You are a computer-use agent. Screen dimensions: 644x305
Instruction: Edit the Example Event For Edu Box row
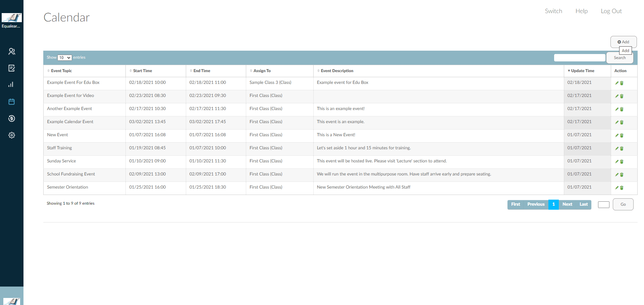[617, 83]
